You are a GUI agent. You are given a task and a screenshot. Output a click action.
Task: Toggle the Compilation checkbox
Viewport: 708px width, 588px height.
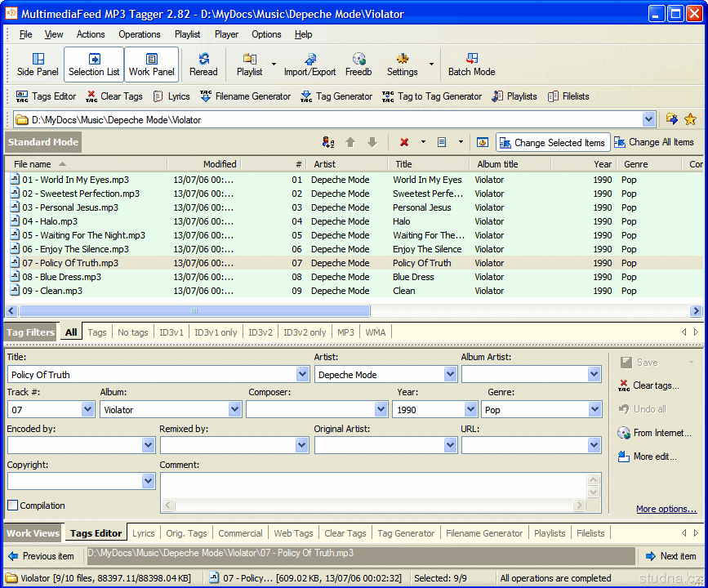point(13,506)
